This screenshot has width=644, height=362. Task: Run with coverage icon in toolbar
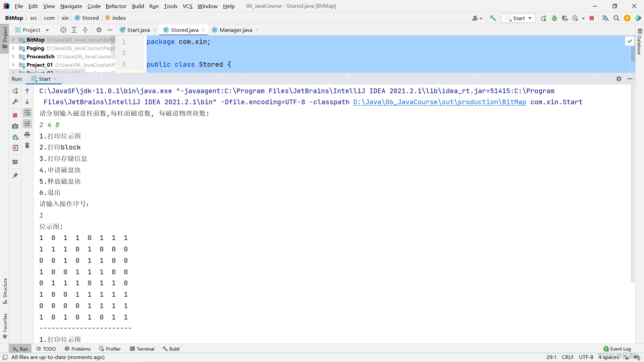point(565,18)
